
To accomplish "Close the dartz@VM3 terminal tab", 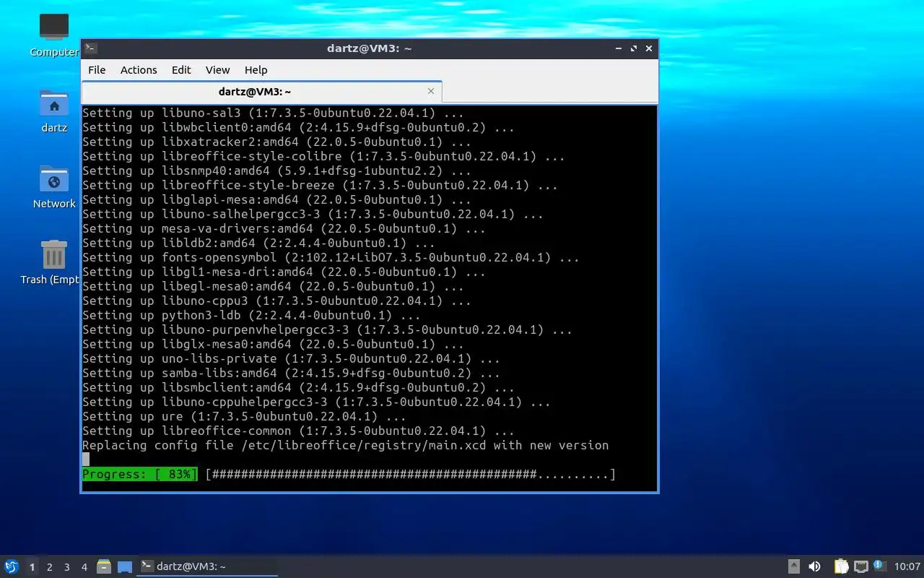I will click(431, 91).
